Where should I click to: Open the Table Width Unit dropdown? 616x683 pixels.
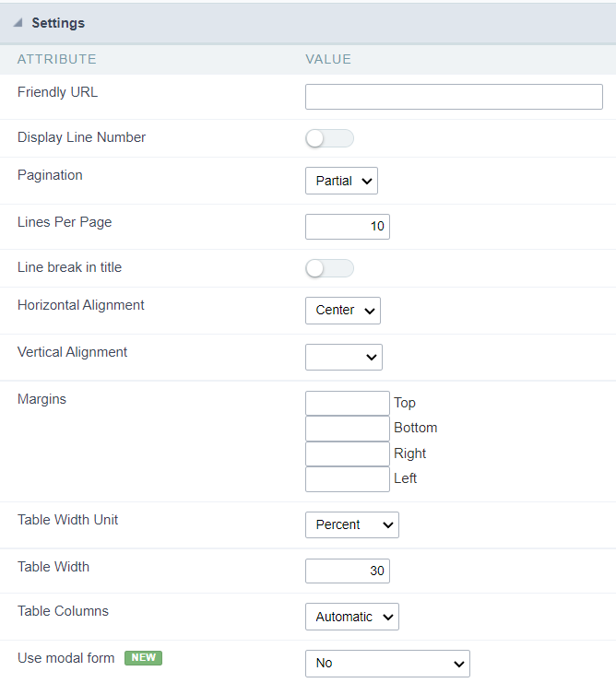click(x=351, y=524)
